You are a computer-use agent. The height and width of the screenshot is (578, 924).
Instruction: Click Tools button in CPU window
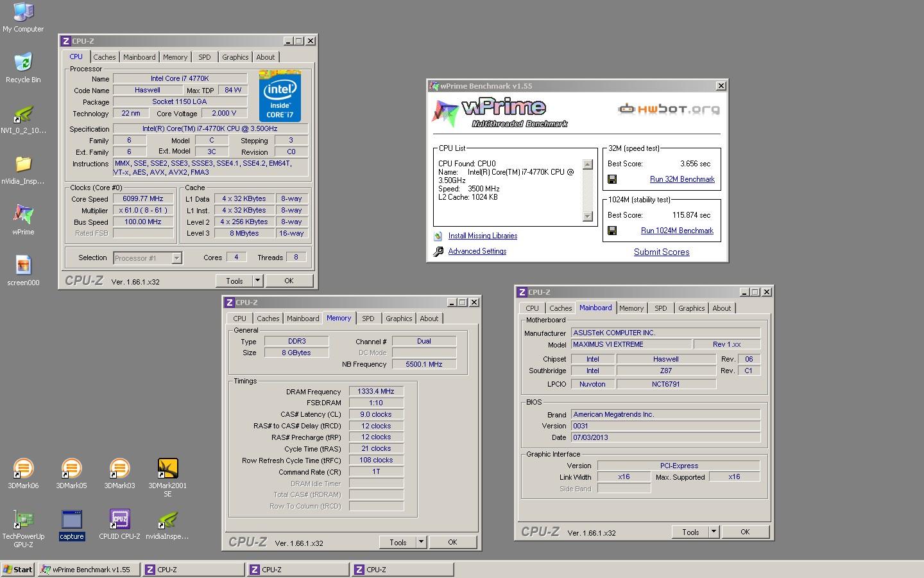click(x=234, y=281)
